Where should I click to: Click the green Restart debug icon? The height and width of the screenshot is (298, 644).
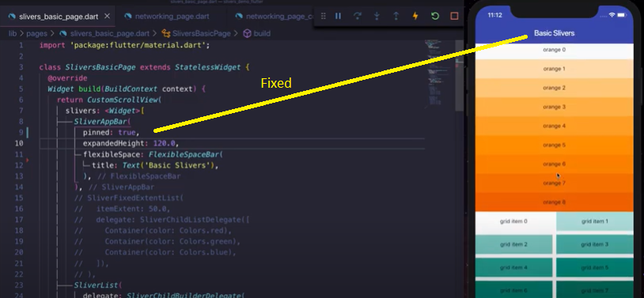coord(435,16)
